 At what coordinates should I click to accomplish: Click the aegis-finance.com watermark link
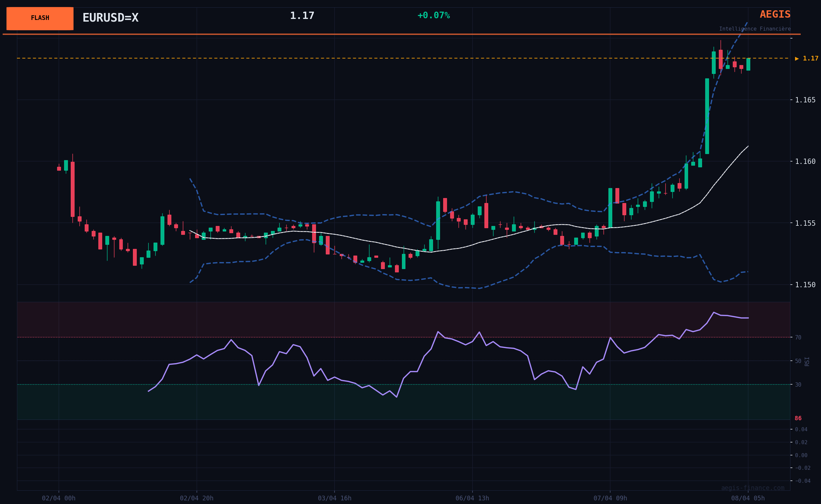[753, 488]
